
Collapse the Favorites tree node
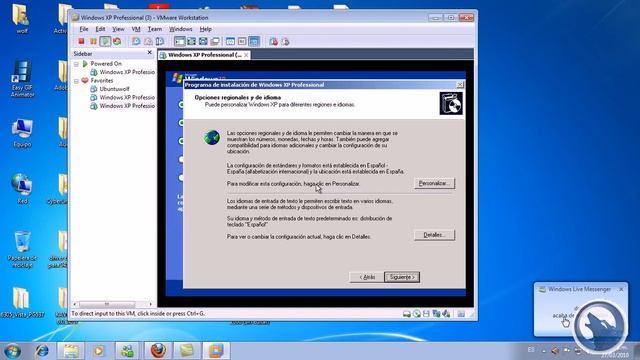coord(76,81)
